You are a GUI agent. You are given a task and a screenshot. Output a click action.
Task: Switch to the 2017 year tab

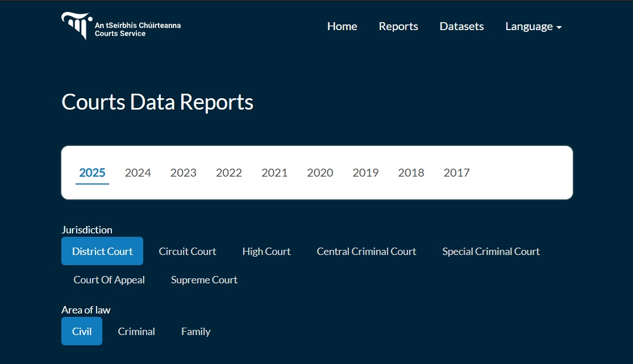[x=457, y=173]
